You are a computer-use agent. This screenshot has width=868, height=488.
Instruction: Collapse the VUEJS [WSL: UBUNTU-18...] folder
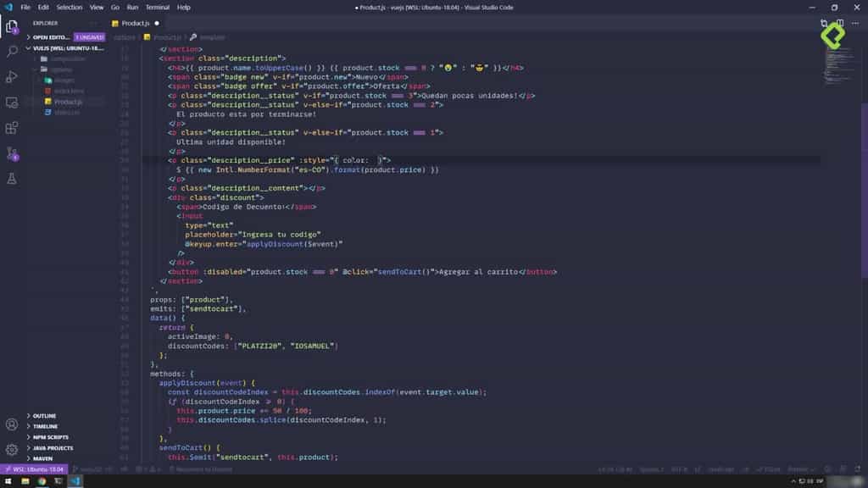66,48
